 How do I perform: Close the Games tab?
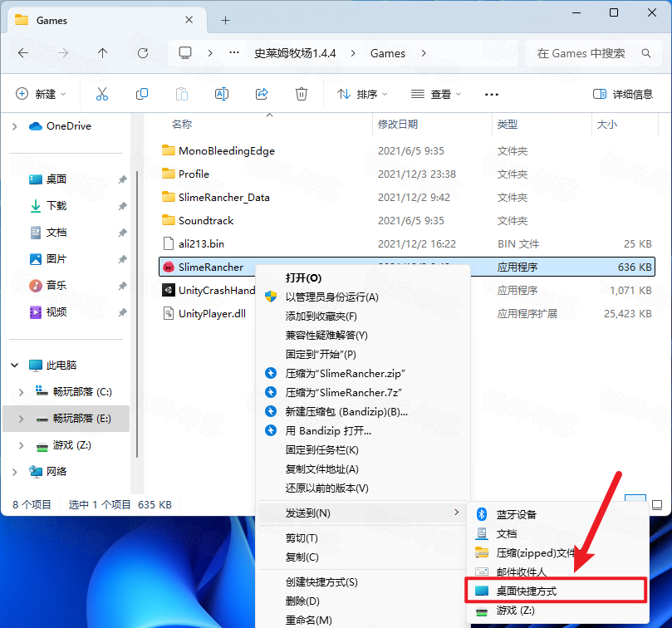point(189,20)
